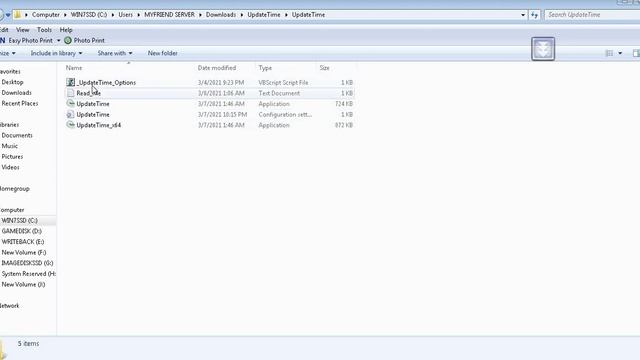This screenshot has width=640, height=360.
Task: Select the UpdateTime configuration settings icon
Action: click(71, 114)
